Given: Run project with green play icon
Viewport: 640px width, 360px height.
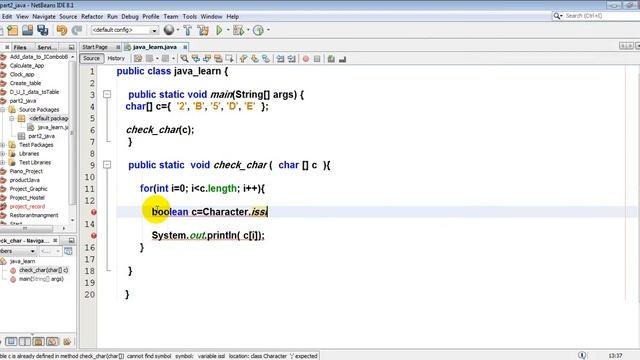Looking at the screenshot, I should 219,30.
